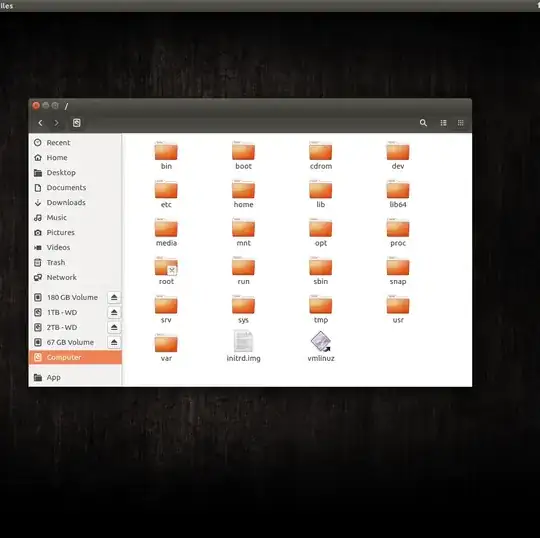Eject the 1TB - WD drive
The image size is (540, 538).
[x=114, y=312]
